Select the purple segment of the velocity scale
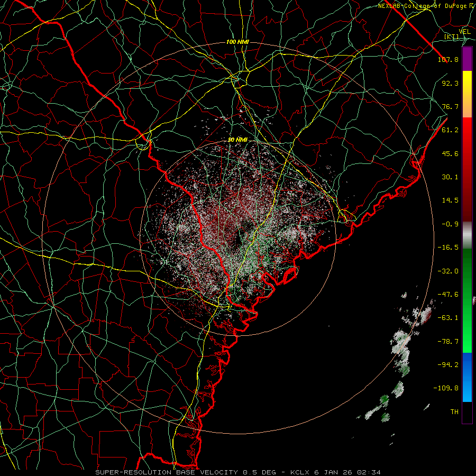Screen dimensions: 476x476 (467, 59)
